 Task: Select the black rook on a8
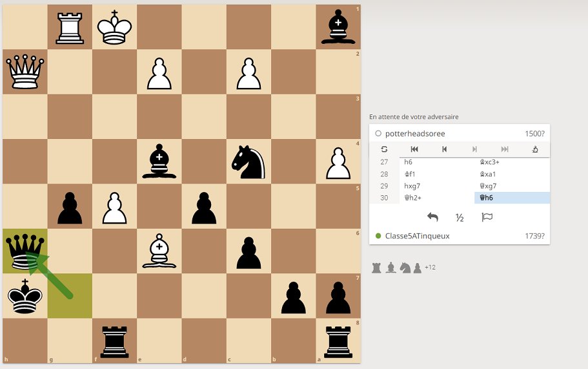point(338,341)
